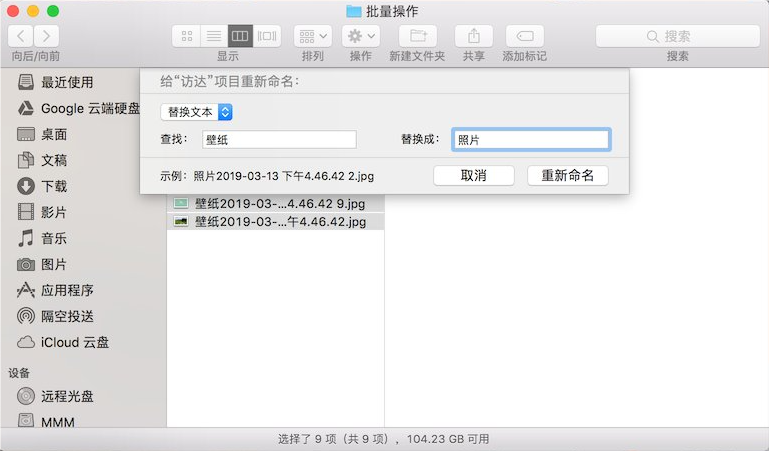Switch to Cover Flow view mode
Image resolution: width=769 pixels, height=451 pixels.
point(267,36)
